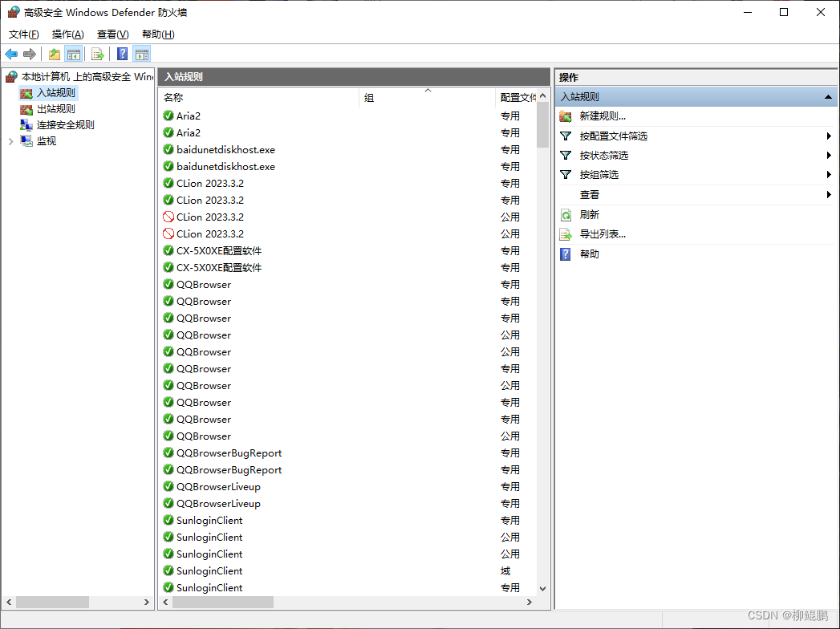Click funnel icon for 按组筛选
This screenshot has width=840, height=629.
(565, 175)
